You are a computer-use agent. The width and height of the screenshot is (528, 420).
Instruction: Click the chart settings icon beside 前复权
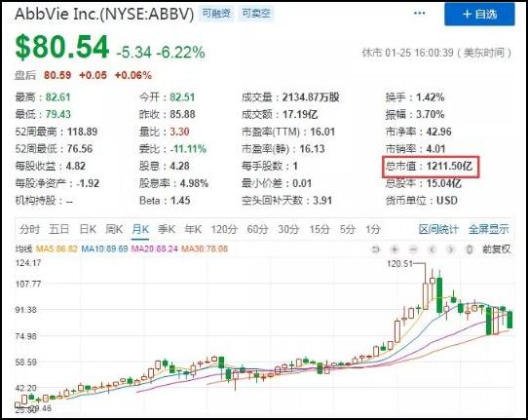470,249
